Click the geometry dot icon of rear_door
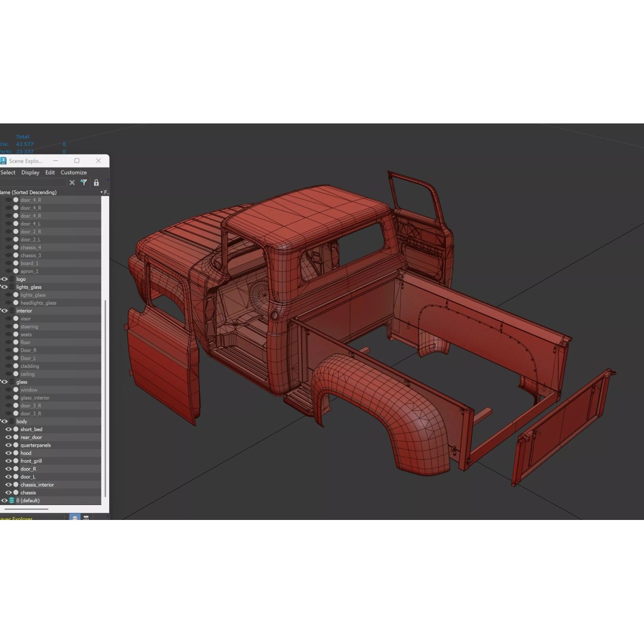This screenshot has height=644, width=644. [x=16, y=437]
